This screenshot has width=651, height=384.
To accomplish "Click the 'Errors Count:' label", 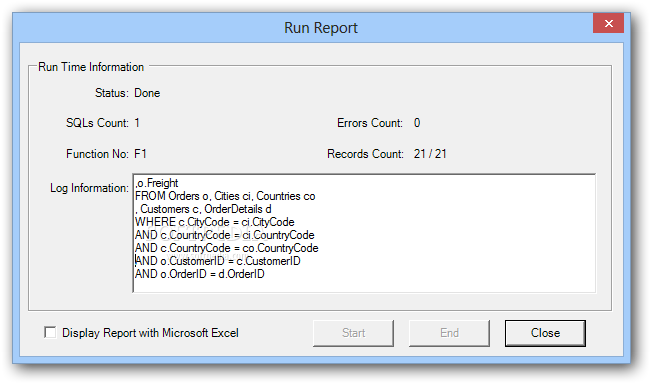I will click(x=370, y=123).
